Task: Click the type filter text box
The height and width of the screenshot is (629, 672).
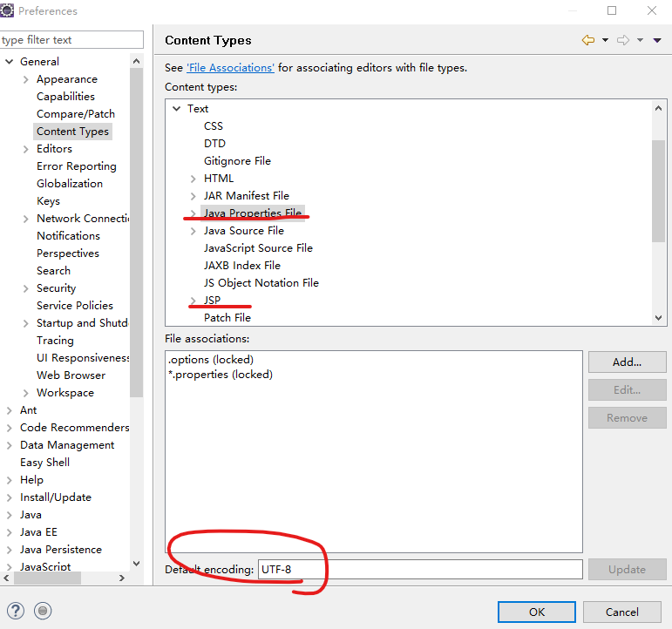Action: pyautogui.click(x=71, y=40)
